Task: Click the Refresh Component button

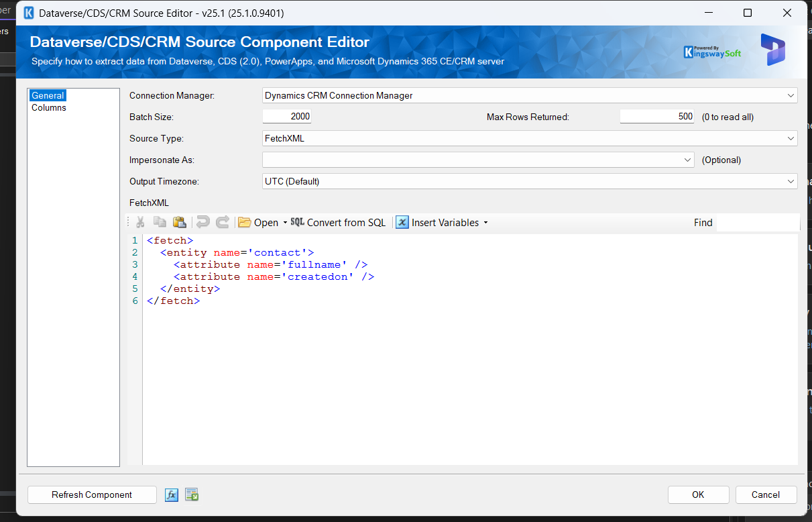Action: tap(92, 494)
